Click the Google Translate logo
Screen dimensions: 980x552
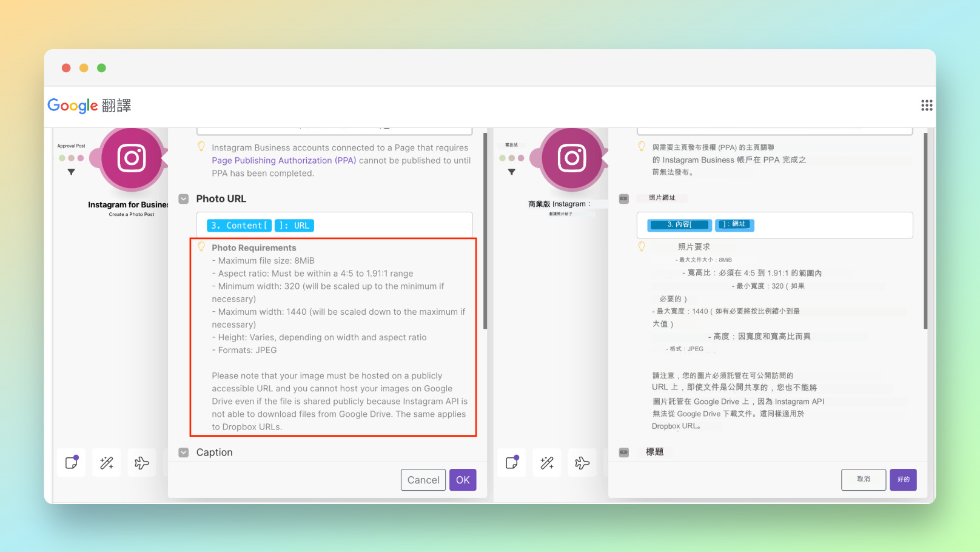pos(89,106)
